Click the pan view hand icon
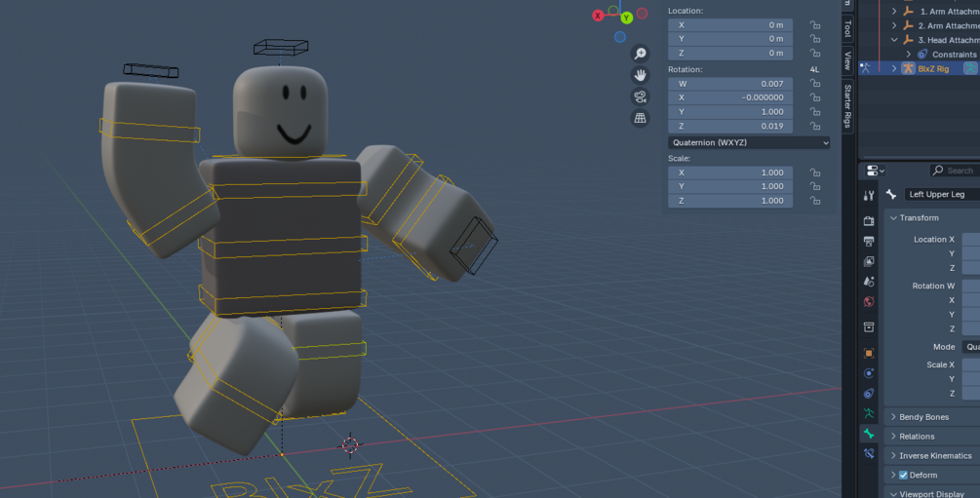Screen dimensions: 980x498 click(x=640, y=75)
